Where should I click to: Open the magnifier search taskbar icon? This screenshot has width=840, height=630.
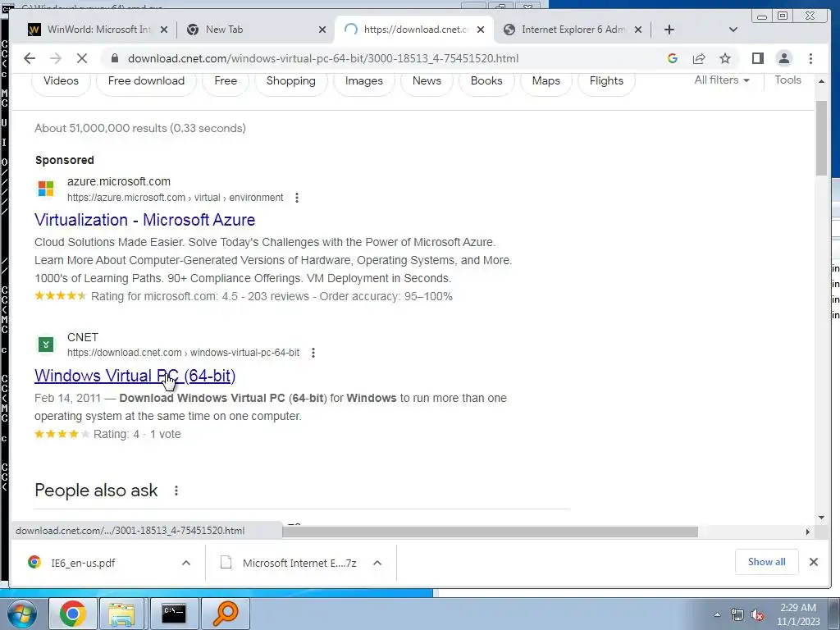pyautogui.click(x=226, y=614)
